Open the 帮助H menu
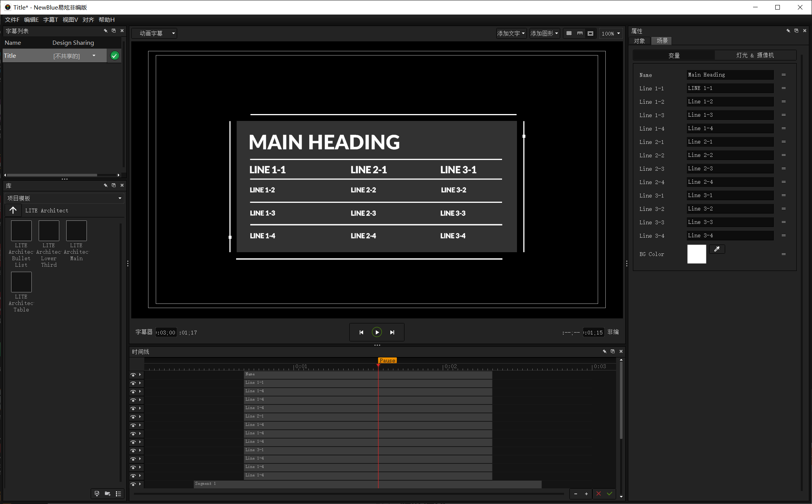 pyautogui.click(x=107, y=20)
